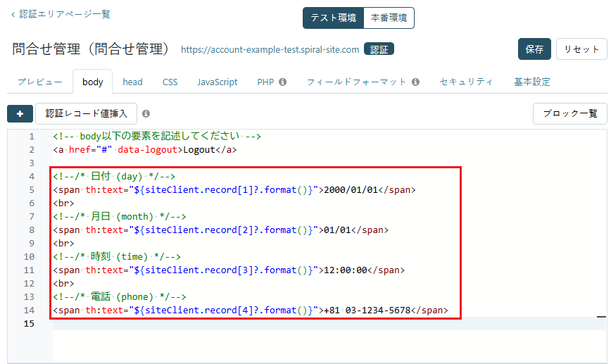Open the account-example-test.spiral-site.com URL
This screenshot has width=611, height=364.
(x=270, y=50)
